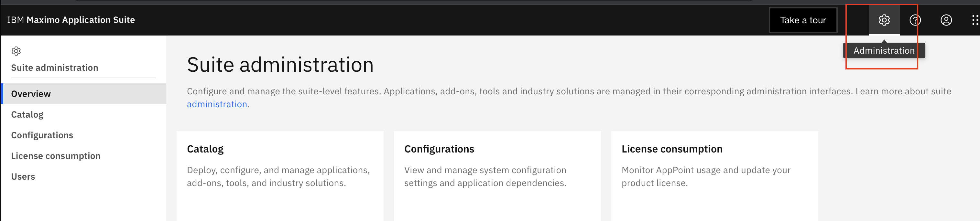Click the Administration tooltip label
The image size is (980, 221).
click(x=884, y=51)
